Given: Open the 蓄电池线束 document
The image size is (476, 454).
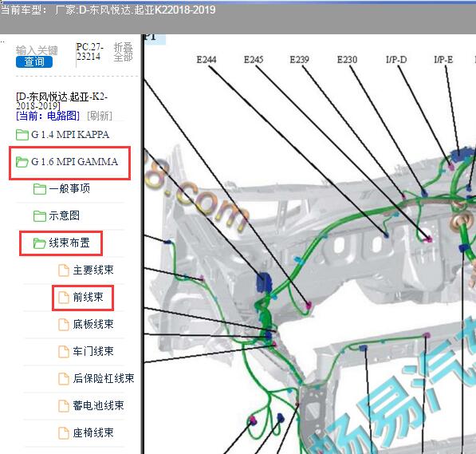Looking at the screenshot, I should point(98,405).
